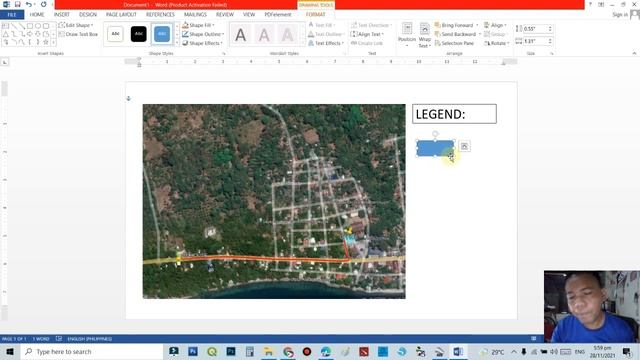Image resolution: width=640 pixels, height=360 pixels.
Task: Click the object anchor icon near page margin
Action: pyautogui.click(x=129, y=98)
